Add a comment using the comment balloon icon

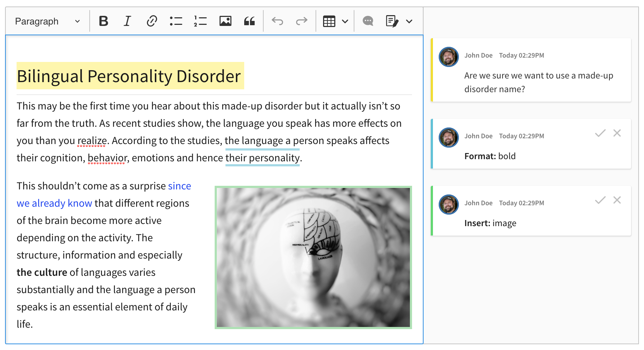368,21
